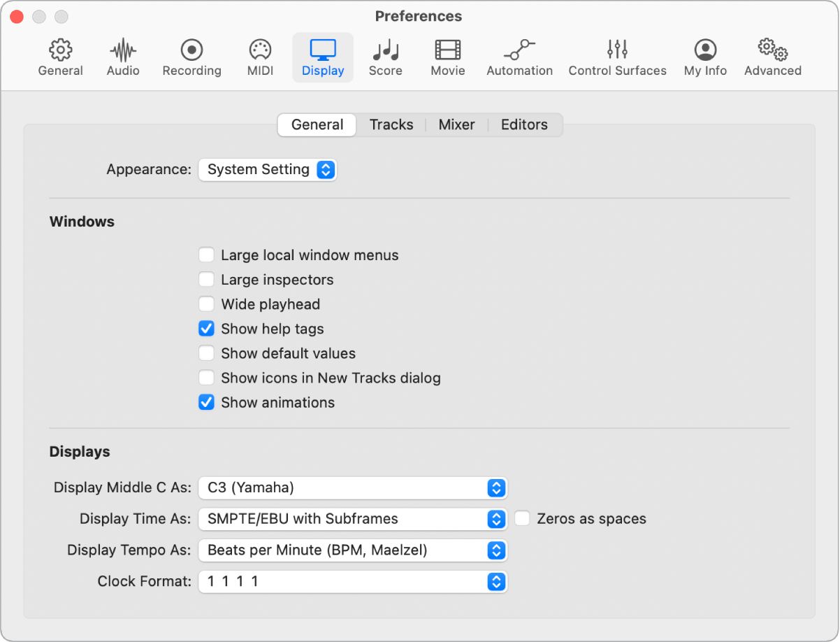
Task: Disable the Show help tags checkbox
Action: [206, 329]
